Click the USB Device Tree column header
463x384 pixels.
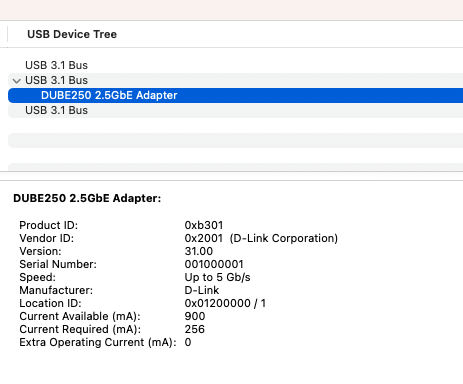point(72,34)
